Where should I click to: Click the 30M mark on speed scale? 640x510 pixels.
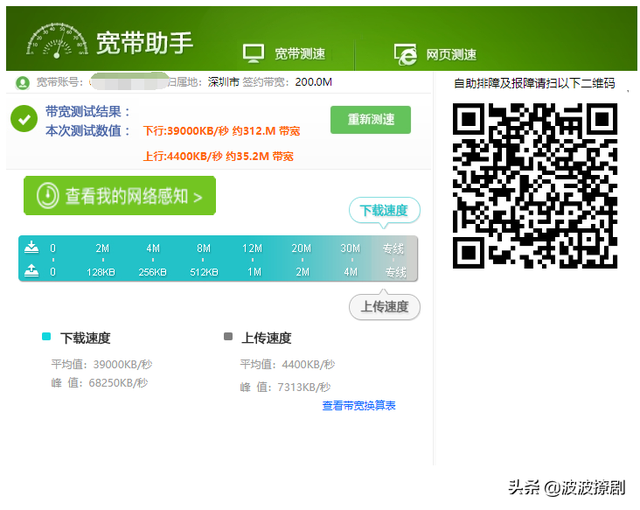[x=350, y=248]
